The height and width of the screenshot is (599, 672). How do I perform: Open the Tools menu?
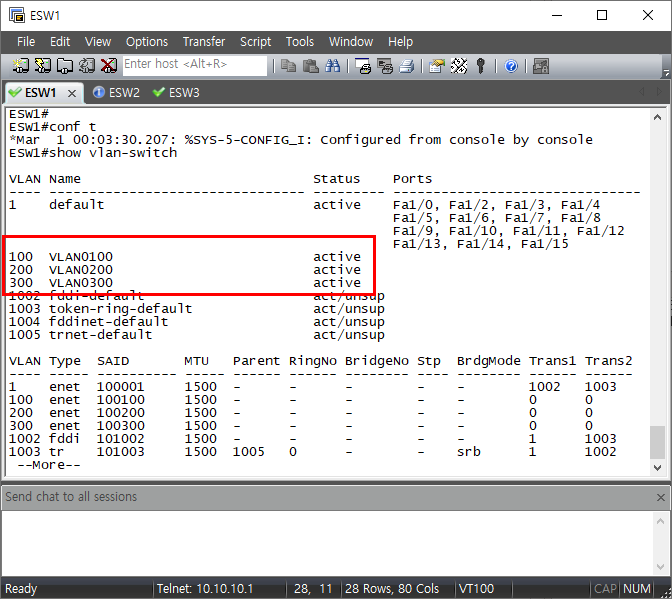(x=300, y=42)
